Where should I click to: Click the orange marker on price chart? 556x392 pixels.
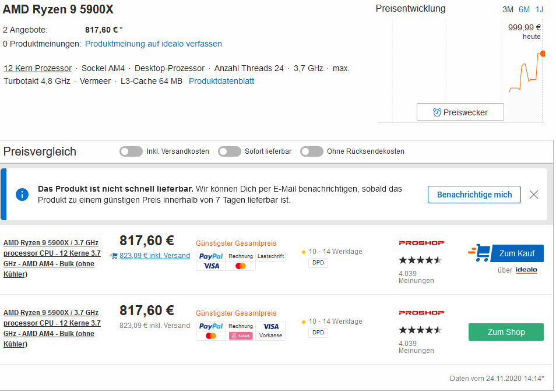(543, 54)
